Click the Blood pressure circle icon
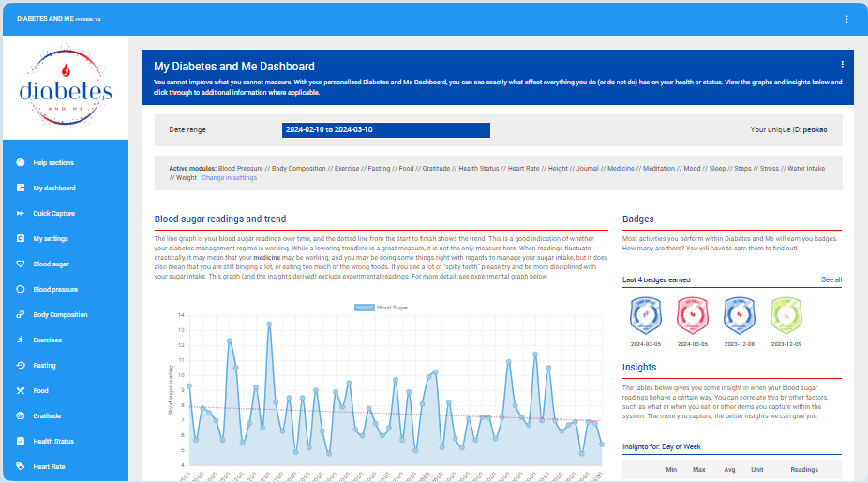The height and width of the screenshot is (483, 868). click(x=21, y=289)
